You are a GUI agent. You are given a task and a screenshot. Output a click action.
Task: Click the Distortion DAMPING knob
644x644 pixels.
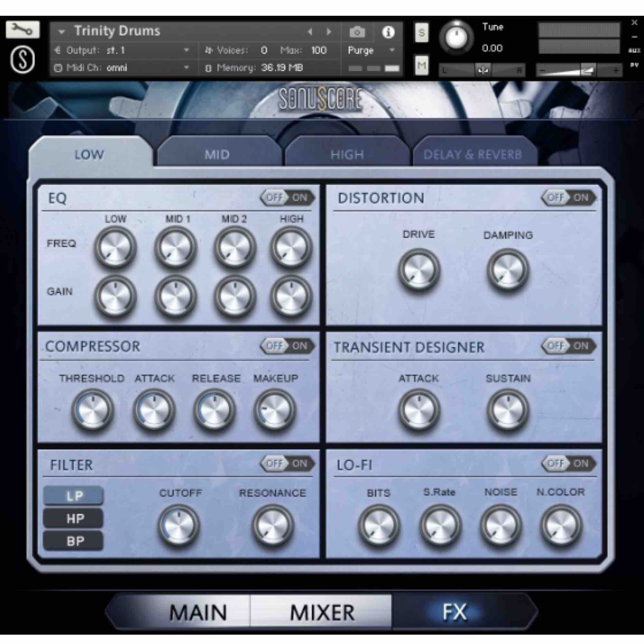[x=508, y=269]
